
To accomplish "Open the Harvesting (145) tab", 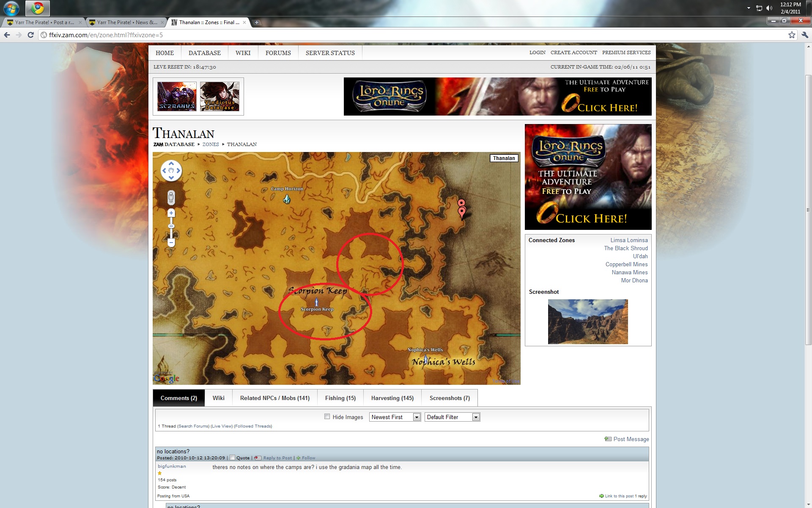I will (x=392, y=398).
